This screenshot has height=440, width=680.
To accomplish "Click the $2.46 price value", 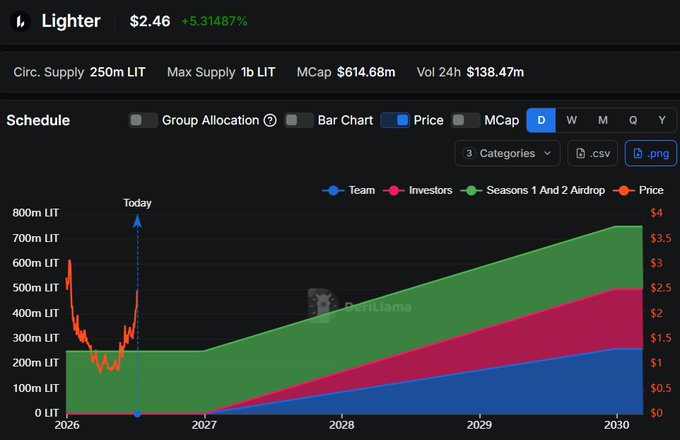I will click(x=150, y=21).
